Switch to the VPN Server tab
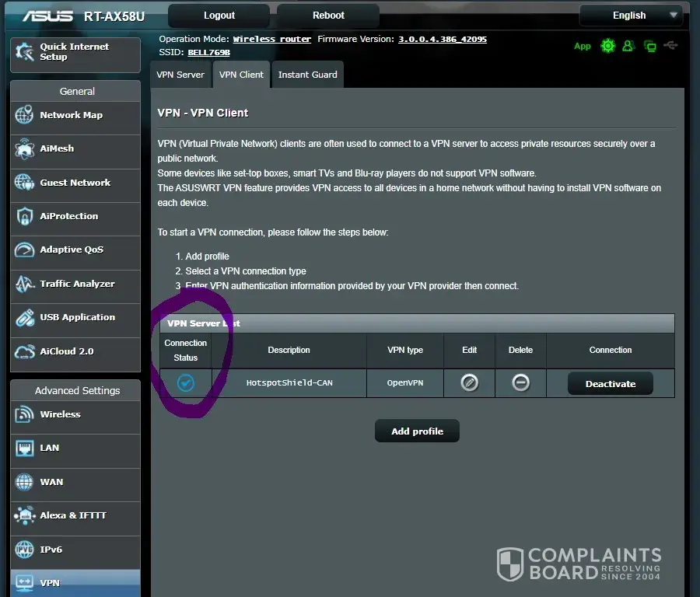The image size is (700, 597). tap(180, 75)
